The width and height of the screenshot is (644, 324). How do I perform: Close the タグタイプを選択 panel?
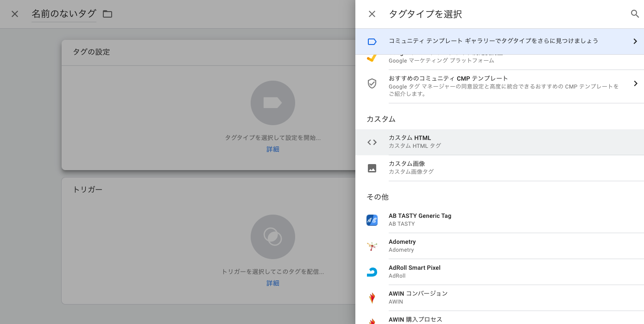(x=372, y=14)
